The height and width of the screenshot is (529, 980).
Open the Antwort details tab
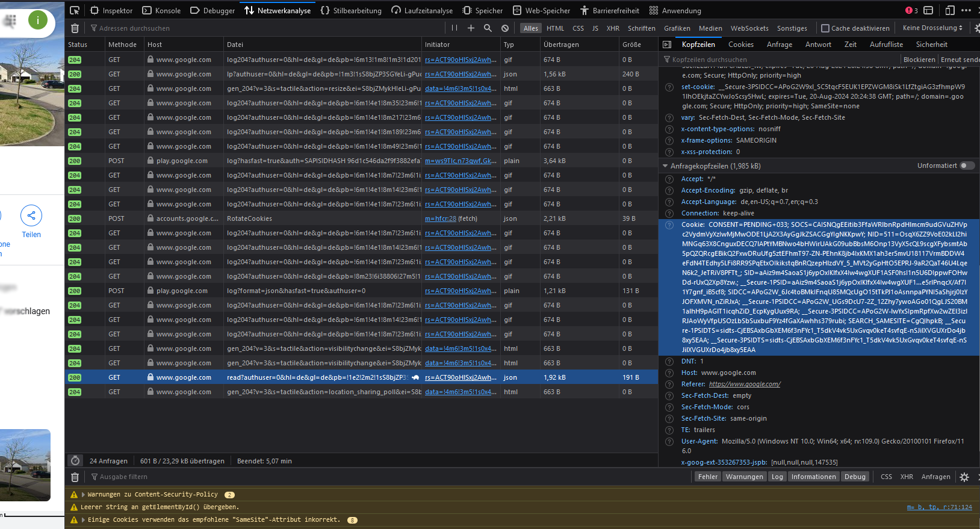pos(818,45)
